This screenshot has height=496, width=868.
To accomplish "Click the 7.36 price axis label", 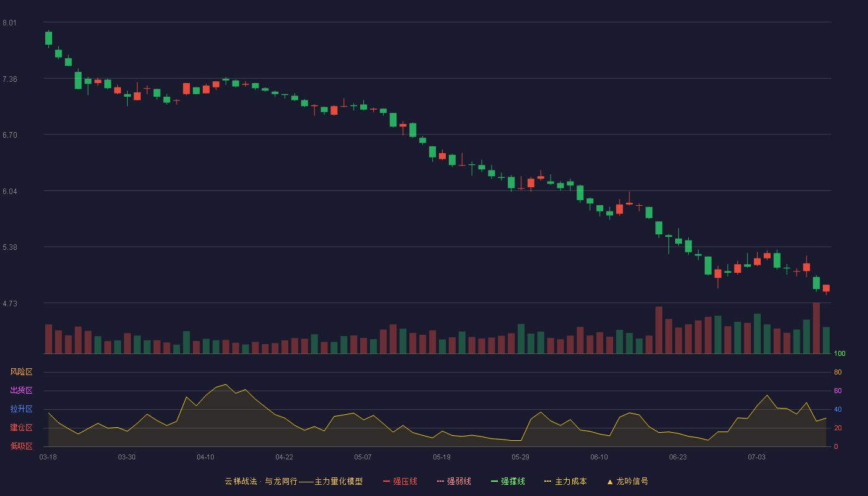I will click(x=9, y=79).
